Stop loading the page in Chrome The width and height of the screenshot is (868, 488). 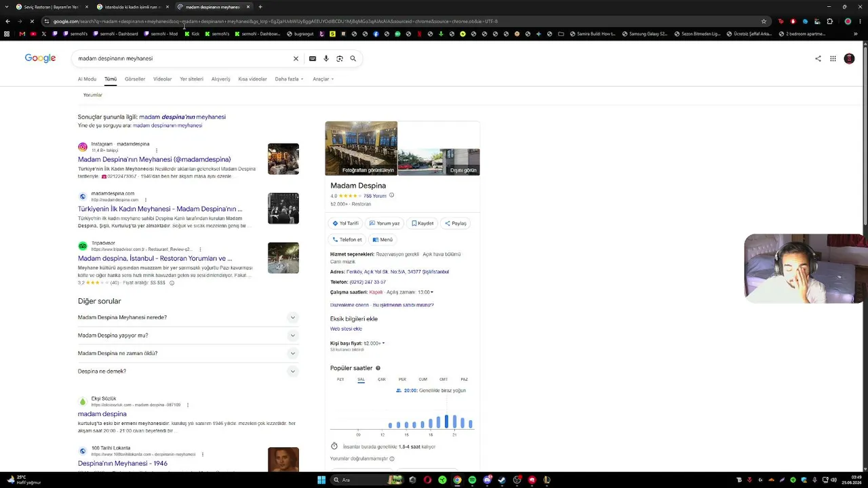click(32, 21)
